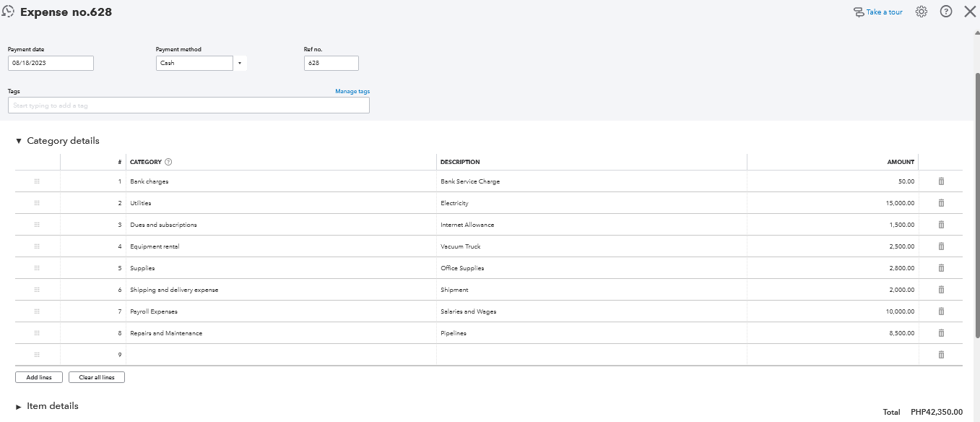
Task: Grab drag handle of Equipment rental row
Action: coord(37,246)
